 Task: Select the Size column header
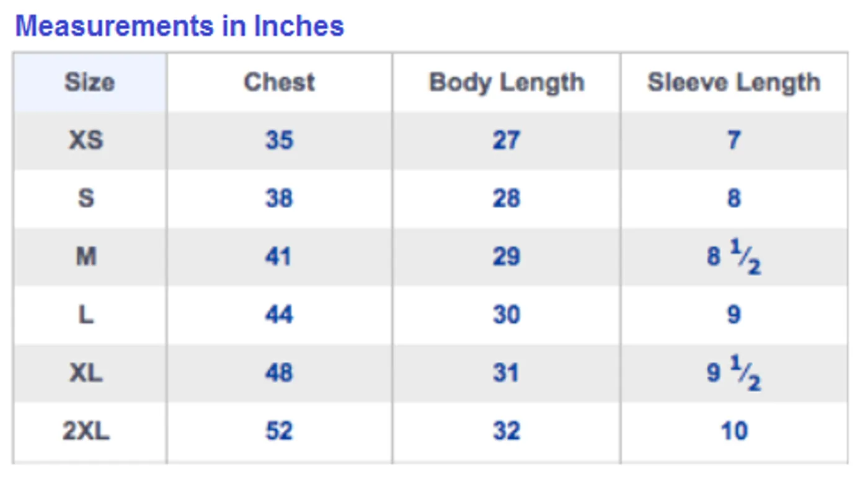coord(89,82)
